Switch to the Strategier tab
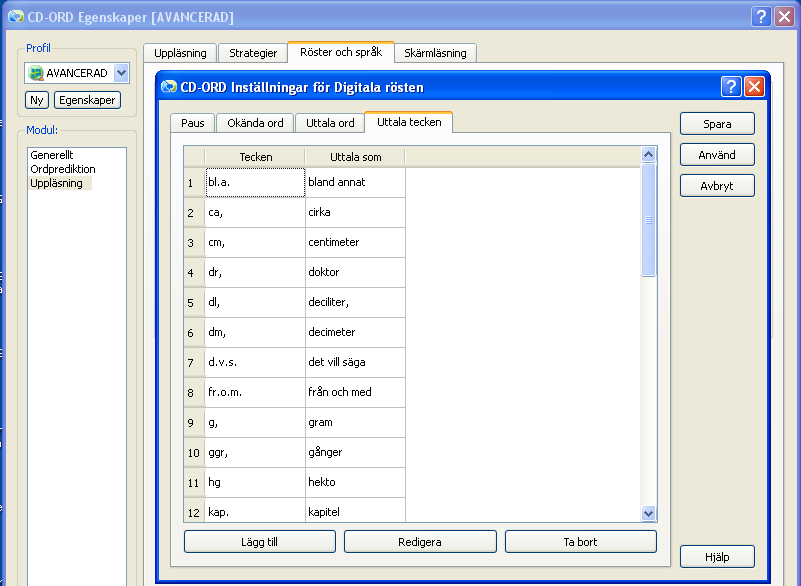 point(253,53)
